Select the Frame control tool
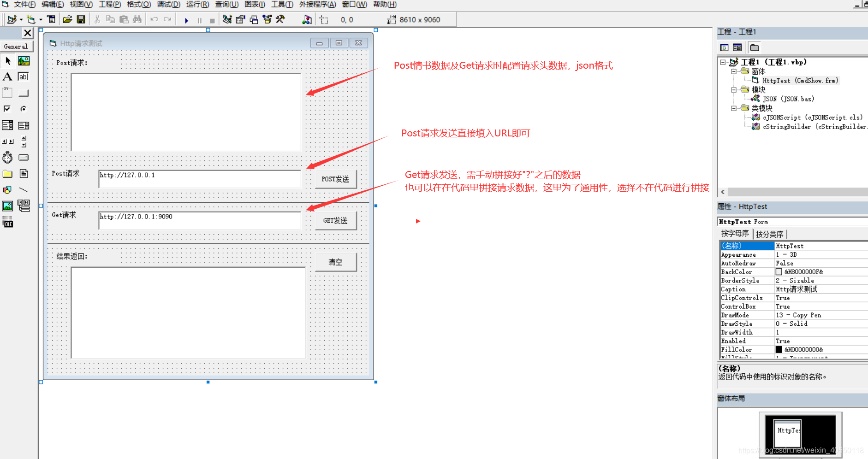Viewport: 868px width, 459px height. click(x=8, y=93)
